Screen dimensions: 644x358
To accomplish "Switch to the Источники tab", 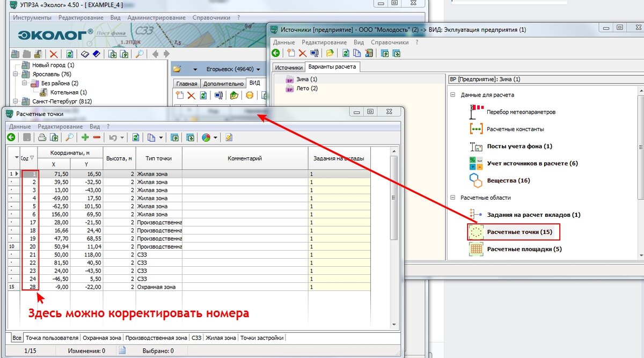I will click(289, 67).
